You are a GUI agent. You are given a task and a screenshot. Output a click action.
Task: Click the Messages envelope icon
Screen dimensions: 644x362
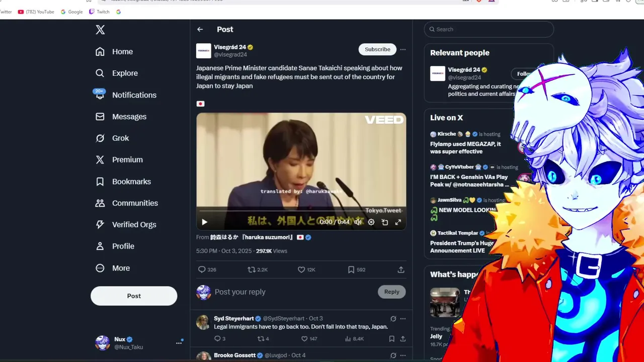pos(100,117)
